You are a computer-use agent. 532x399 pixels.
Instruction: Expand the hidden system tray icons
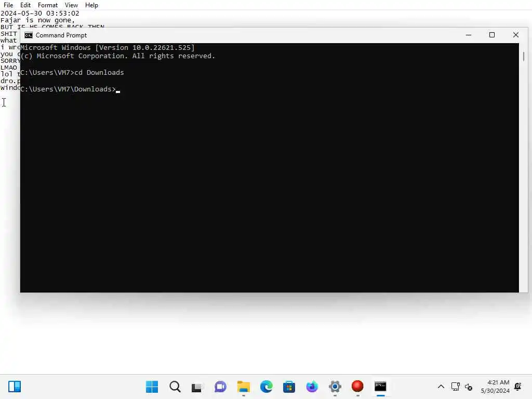[441, 387]
